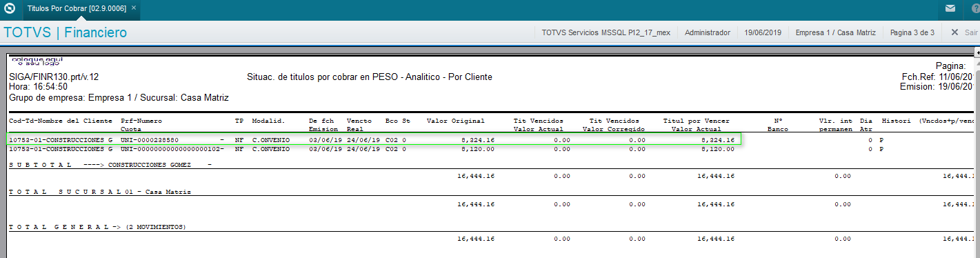Click the TOTVS logo icon in top-left corner
This screenshot has width=980, height=258.
(9, 9)
